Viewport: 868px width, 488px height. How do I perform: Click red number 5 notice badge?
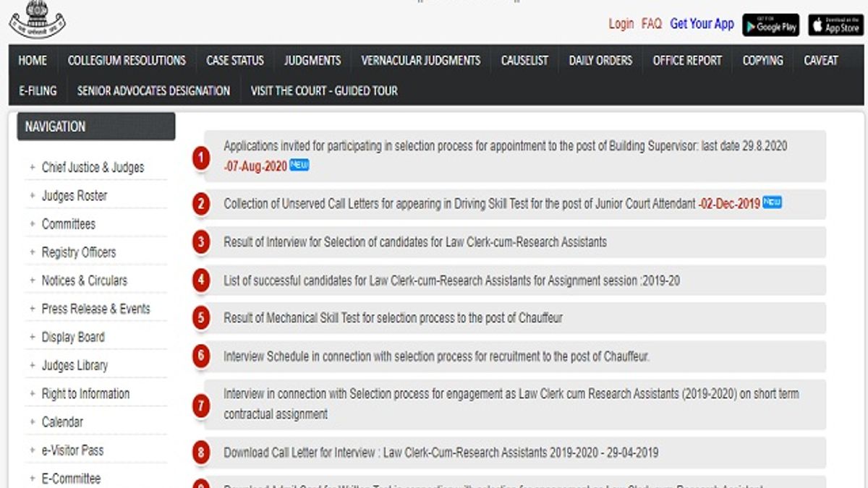pyautogui.click(x=201, y=318)
